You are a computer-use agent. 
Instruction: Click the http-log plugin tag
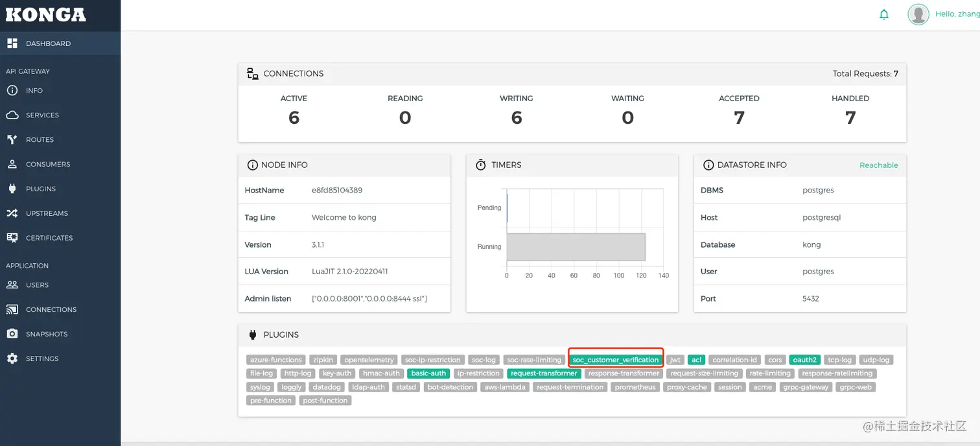pos(298,373)
